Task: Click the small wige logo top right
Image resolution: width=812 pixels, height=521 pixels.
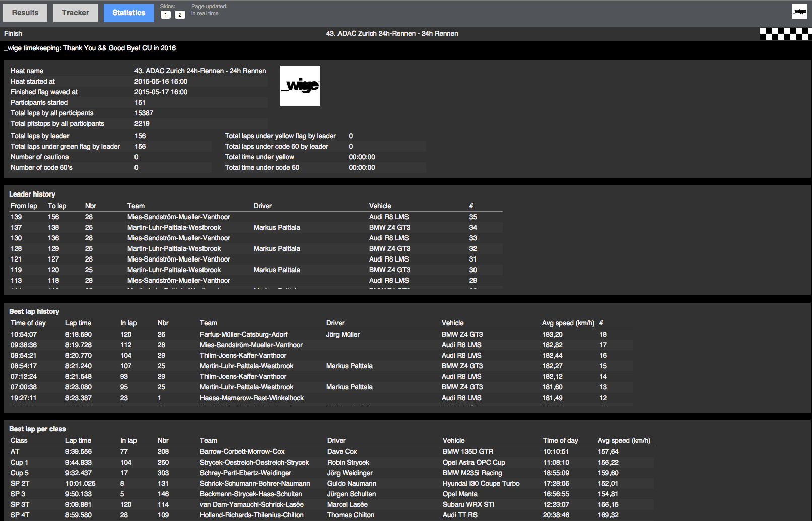Action: pos(799,11)
